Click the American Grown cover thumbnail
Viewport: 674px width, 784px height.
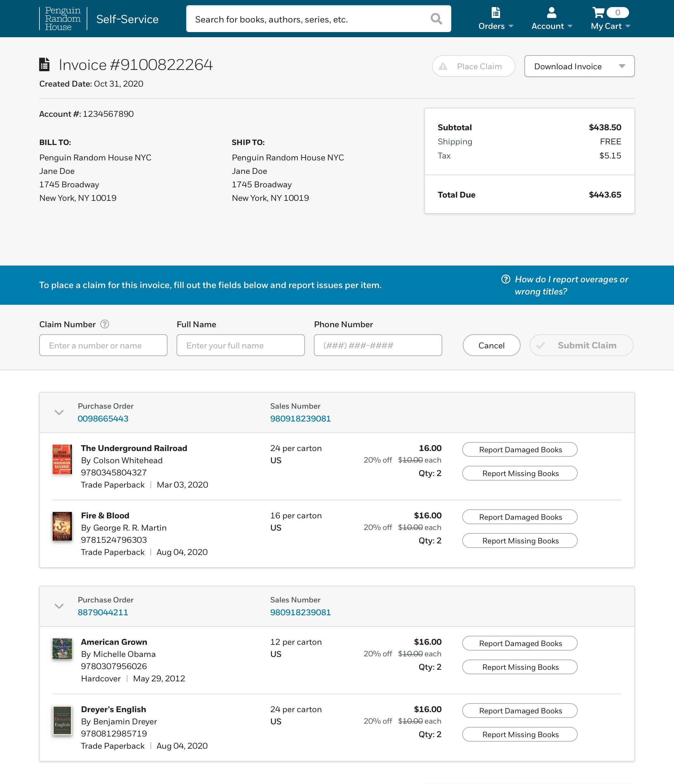coord(62,649)
